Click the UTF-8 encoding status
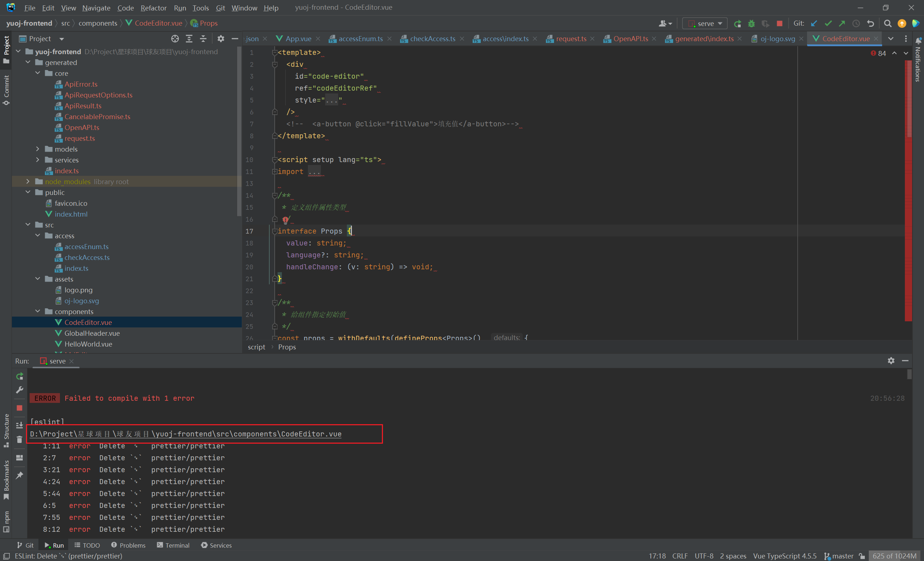 tap(704, 556)
